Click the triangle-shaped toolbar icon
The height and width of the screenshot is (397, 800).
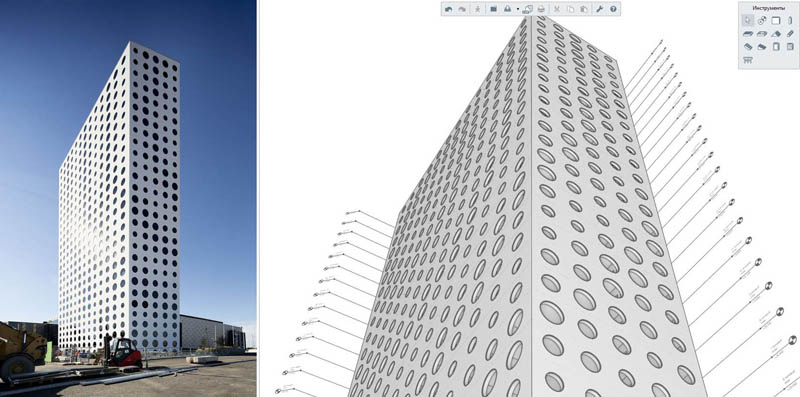508,9
